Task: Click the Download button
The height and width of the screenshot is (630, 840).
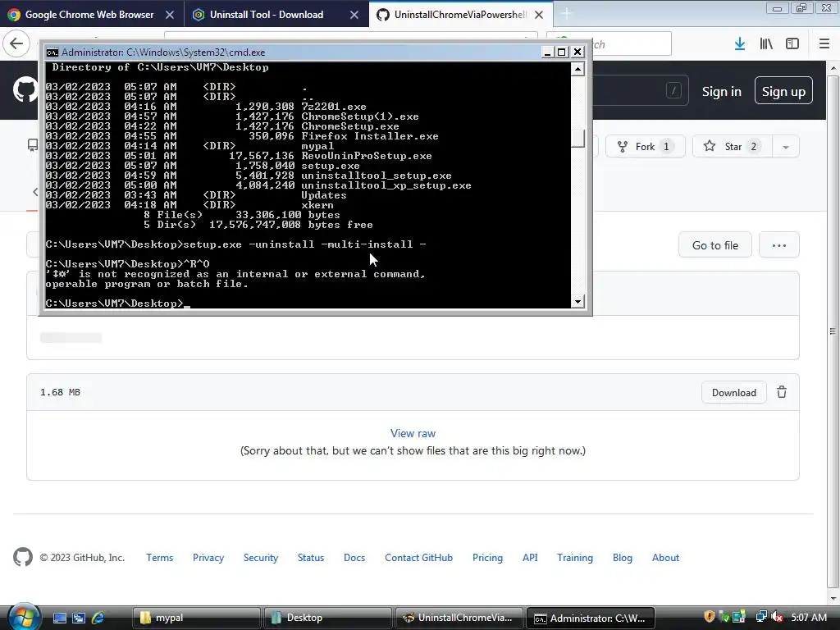Action: click(x=734, y=393)
